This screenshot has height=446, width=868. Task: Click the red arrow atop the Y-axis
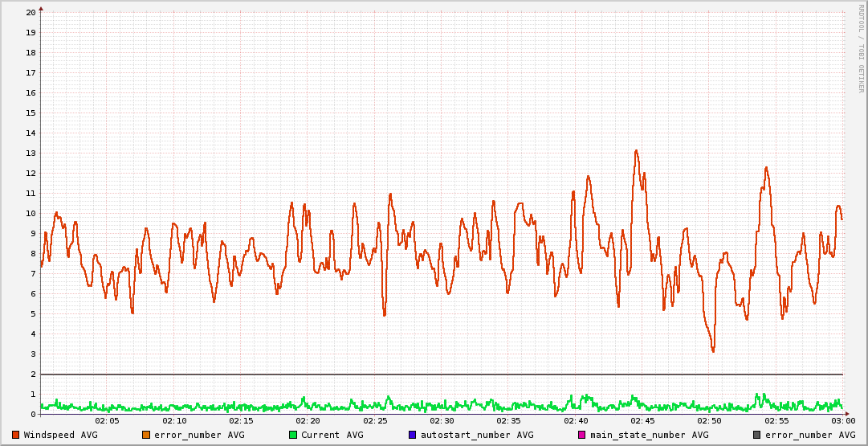(41, 7)
